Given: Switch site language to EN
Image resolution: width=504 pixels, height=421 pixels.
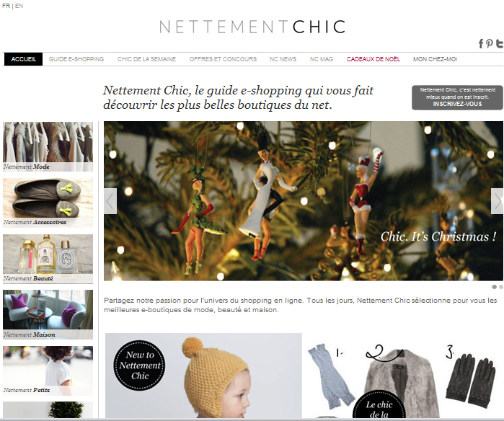Looking at the screenshot, I should (x=19, y=6).
